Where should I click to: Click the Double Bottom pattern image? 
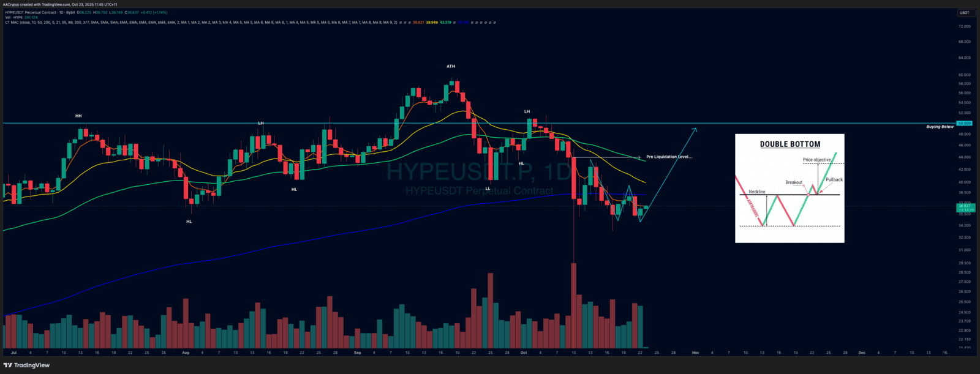tap(790, 189)
